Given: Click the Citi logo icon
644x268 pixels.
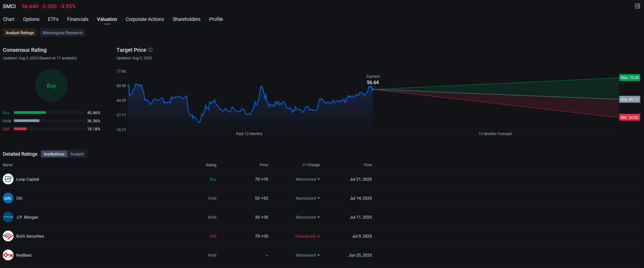Looking at the screenshot, I should (x=8, y=198).
